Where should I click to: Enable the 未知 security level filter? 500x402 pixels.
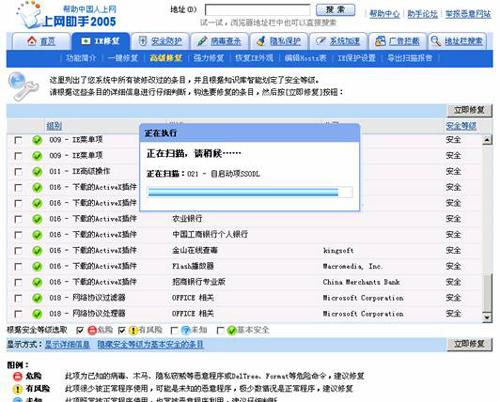(174, 330)
